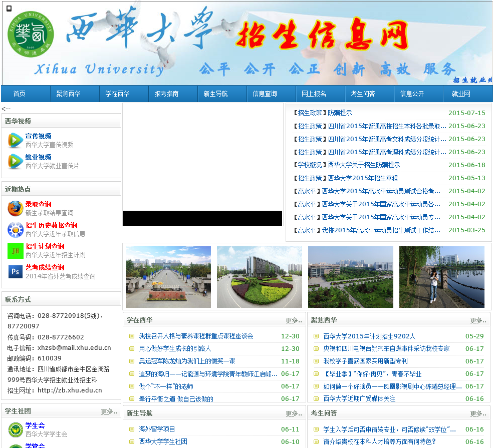Click the gear icon beside 招生历史数据查询
Screen dimensions: 493x448
point(16,230)
